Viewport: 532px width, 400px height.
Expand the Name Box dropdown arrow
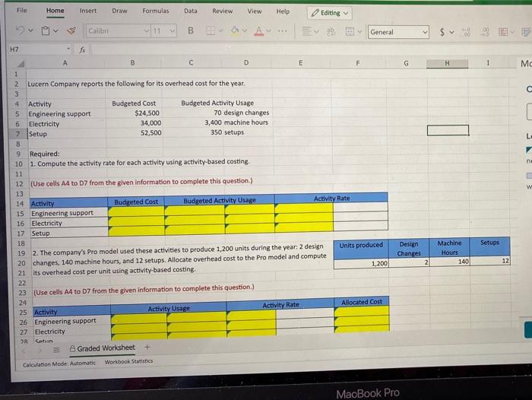pyautogui.click(x=68, y=49)
